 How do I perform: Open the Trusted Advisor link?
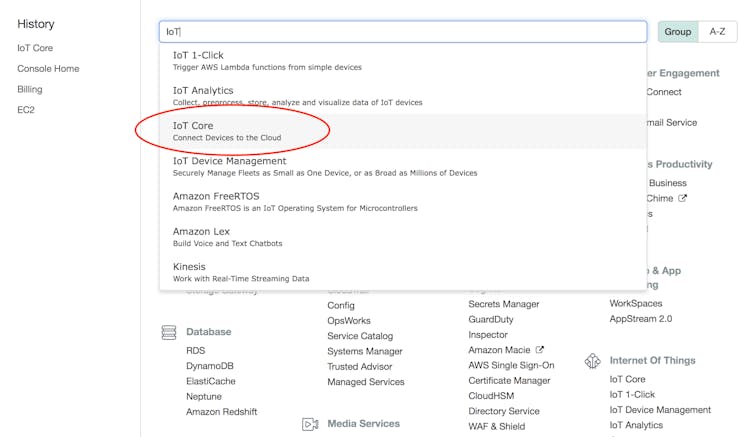tap(360, 367)
